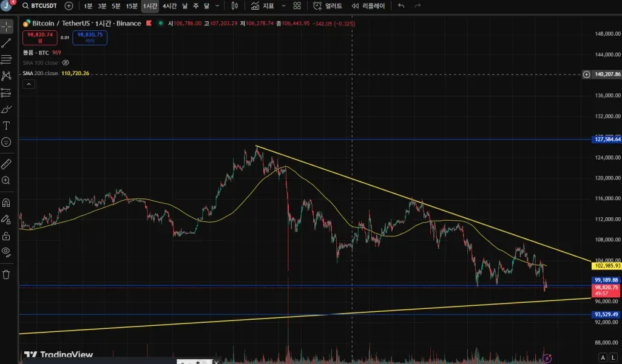Switch to the 3분 timeframe
The image size is (622, 364).
click(x=102, y=6)
